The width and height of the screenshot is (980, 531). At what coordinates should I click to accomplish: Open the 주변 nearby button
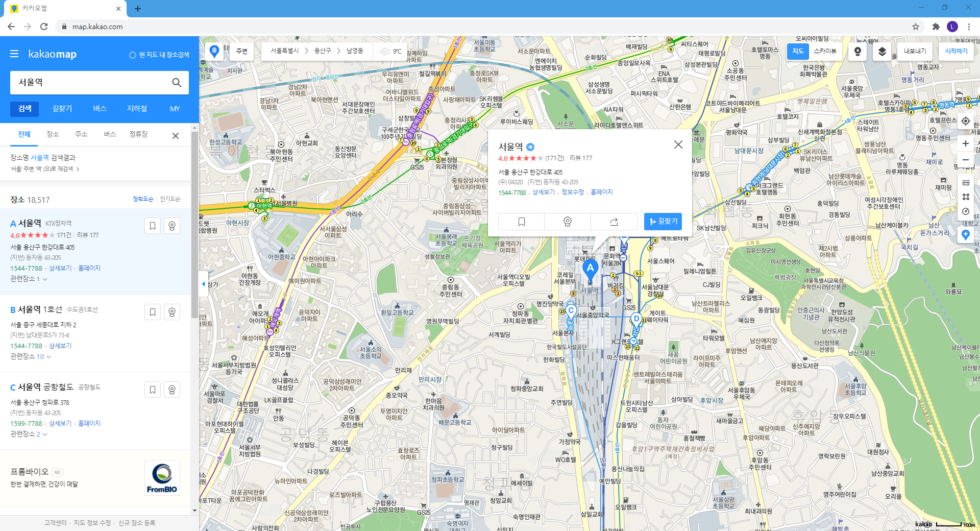[x=241, y=51]
